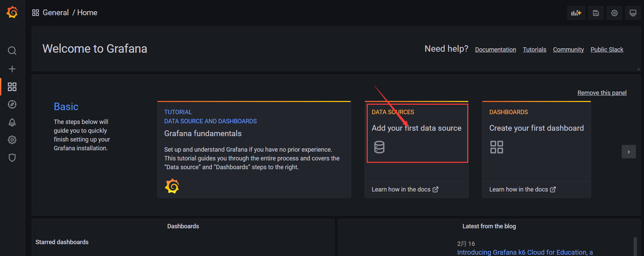This screenshot has width=644, height=256.
Task: Click the Welcome to Grafana heading
Action: pos(95,49)
